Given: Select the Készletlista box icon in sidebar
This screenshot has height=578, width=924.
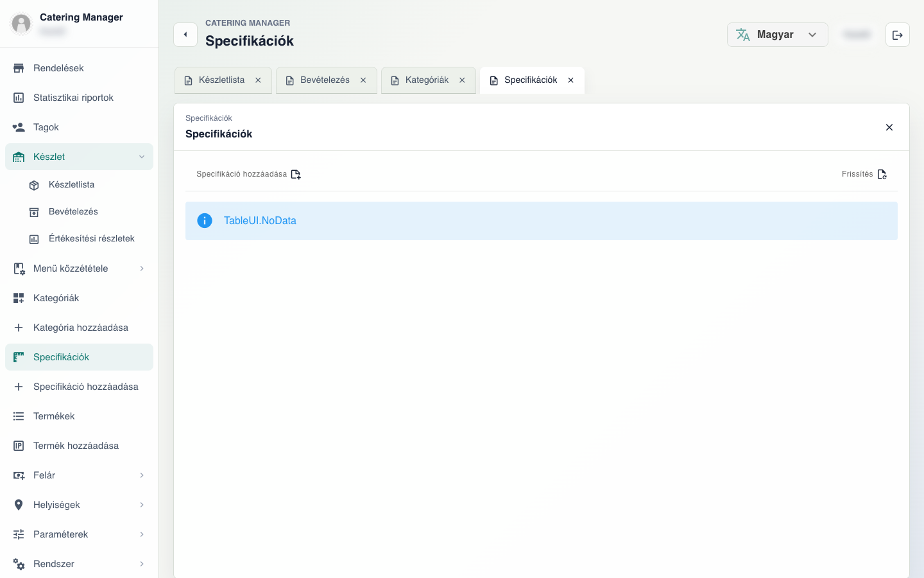Looking at the screenshot, I should pos(34,185).
